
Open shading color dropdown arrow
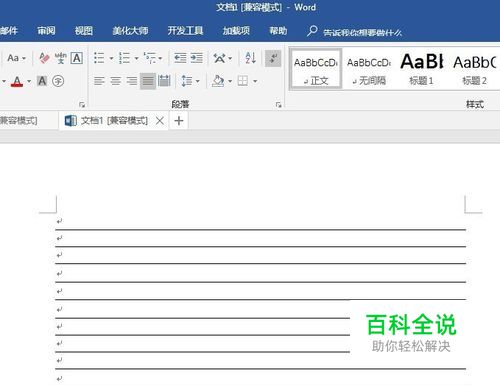point(230,81)
